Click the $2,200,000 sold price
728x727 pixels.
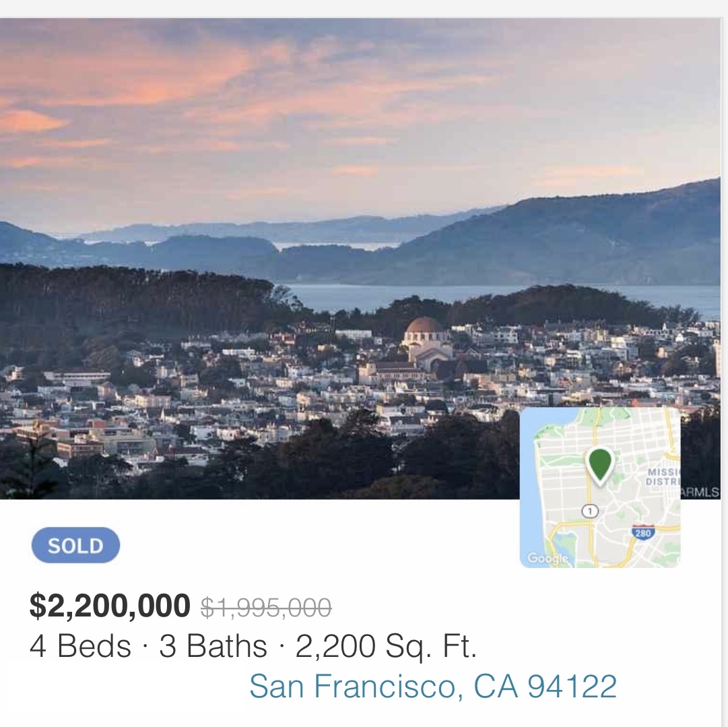point(110,606)
